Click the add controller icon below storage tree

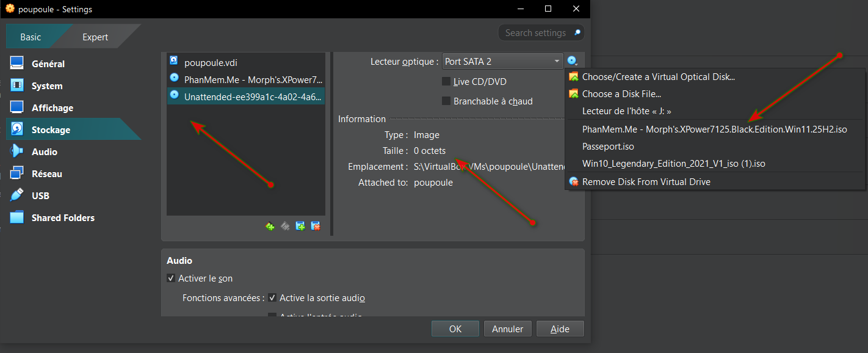pyautogui.click(x=270, y=226)
